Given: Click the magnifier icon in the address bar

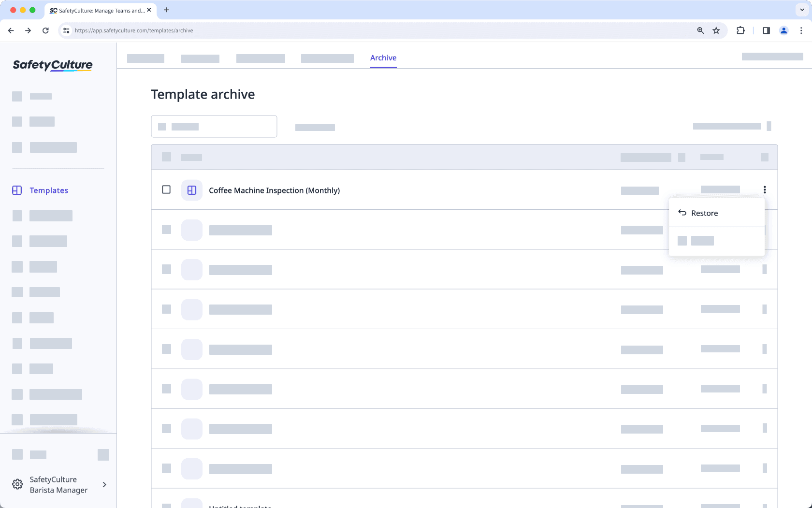Looking at the screenshot, I should click(x=700, y=30).
